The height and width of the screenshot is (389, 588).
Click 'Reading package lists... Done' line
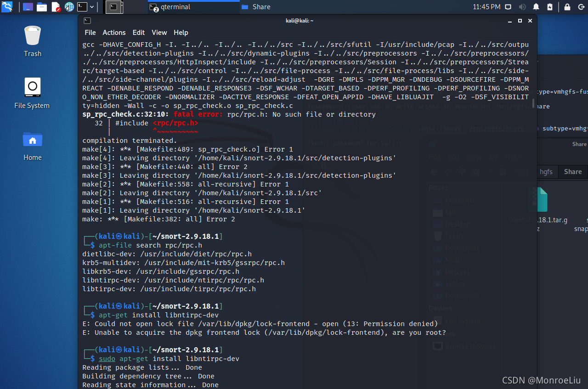142,367
